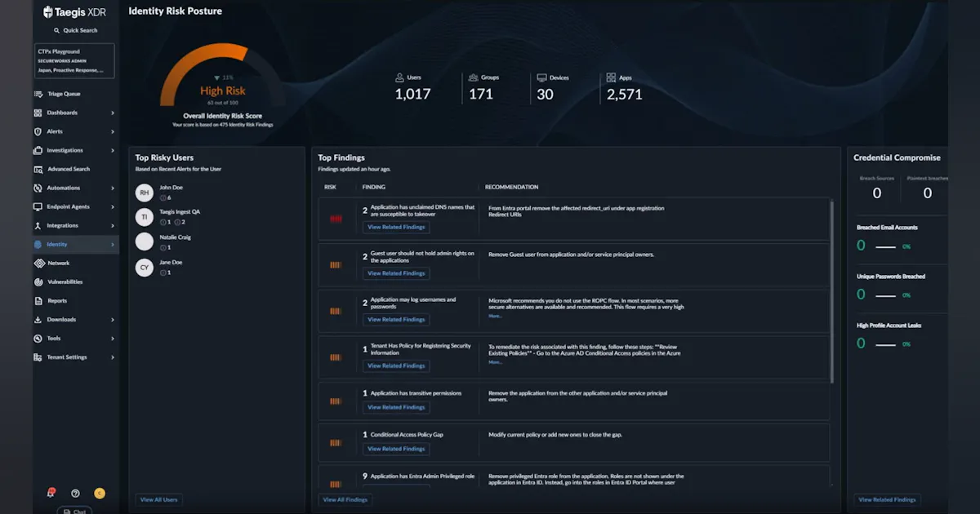Click the Network sidebar icon

(38, 263)
